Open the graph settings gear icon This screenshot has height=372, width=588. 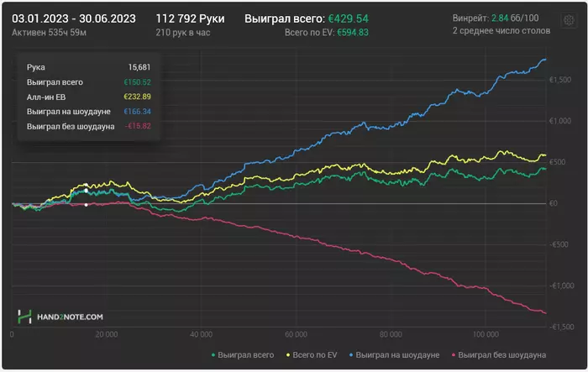pyautogui.click(x=569, y=20)
